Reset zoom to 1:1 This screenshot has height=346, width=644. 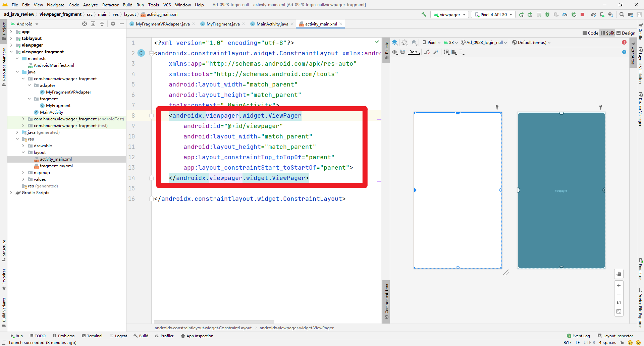(619, 303)
